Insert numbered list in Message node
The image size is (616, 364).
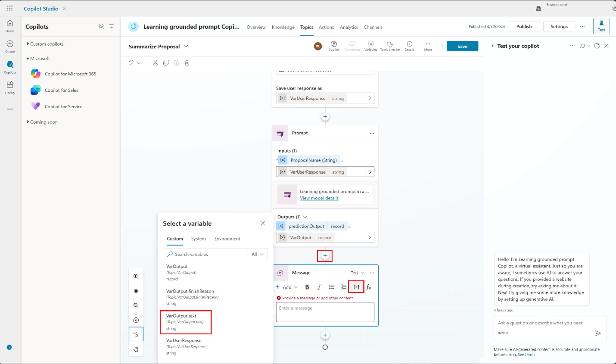[x=344, y=287]
